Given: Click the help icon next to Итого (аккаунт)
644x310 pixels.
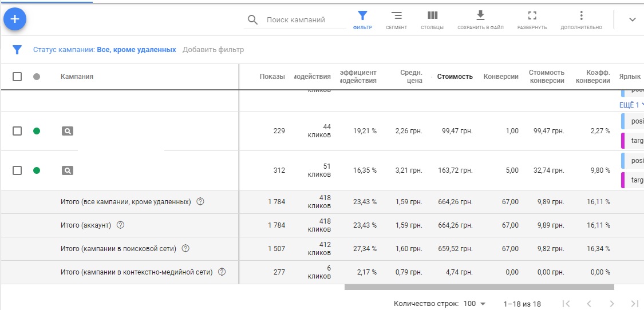Looking at the screenshot, I should (120, 225).
